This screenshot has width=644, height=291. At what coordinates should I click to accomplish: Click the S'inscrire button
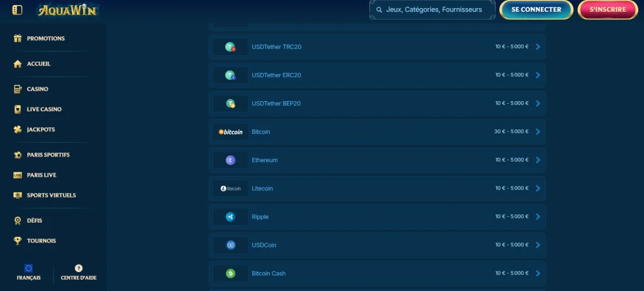tap(608, 10)
